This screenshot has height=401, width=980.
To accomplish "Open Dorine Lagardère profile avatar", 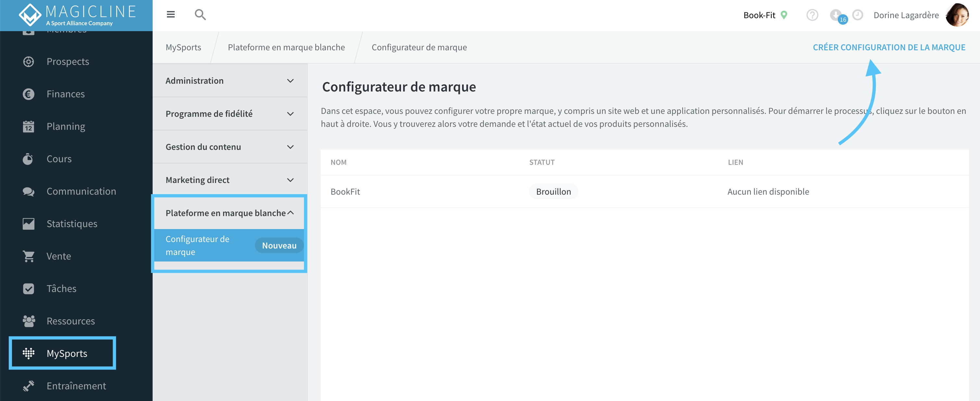I will [957, 15].
